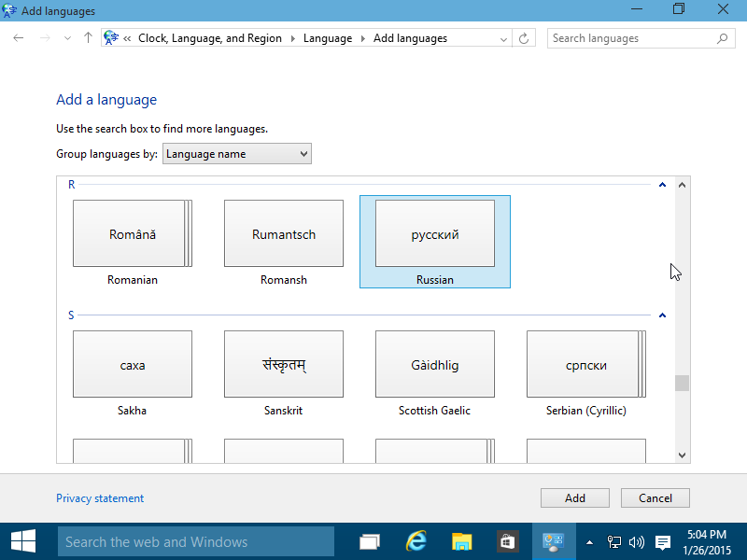Screen dimensions: 747x560
Task: Open the Store from taskbar
Action: (x=507, y=541)
